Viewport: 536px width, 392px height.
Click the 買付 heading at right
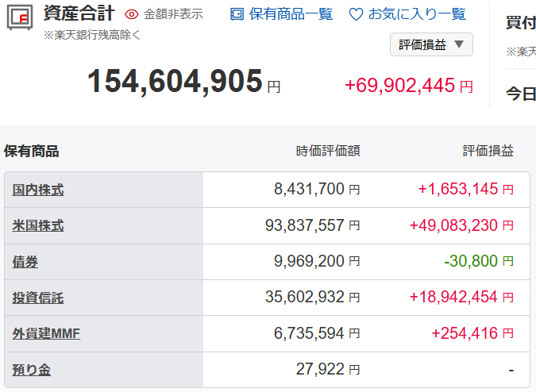521,22
